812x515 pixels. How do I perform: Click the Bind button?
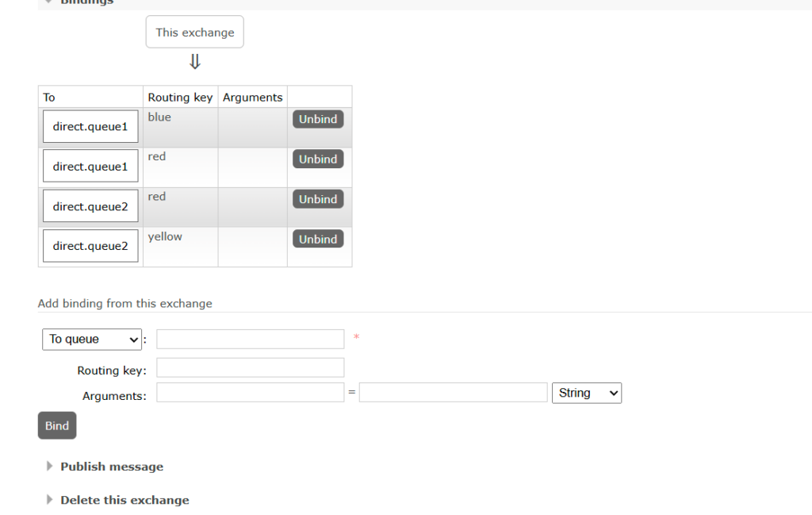(x=57, y=425)
